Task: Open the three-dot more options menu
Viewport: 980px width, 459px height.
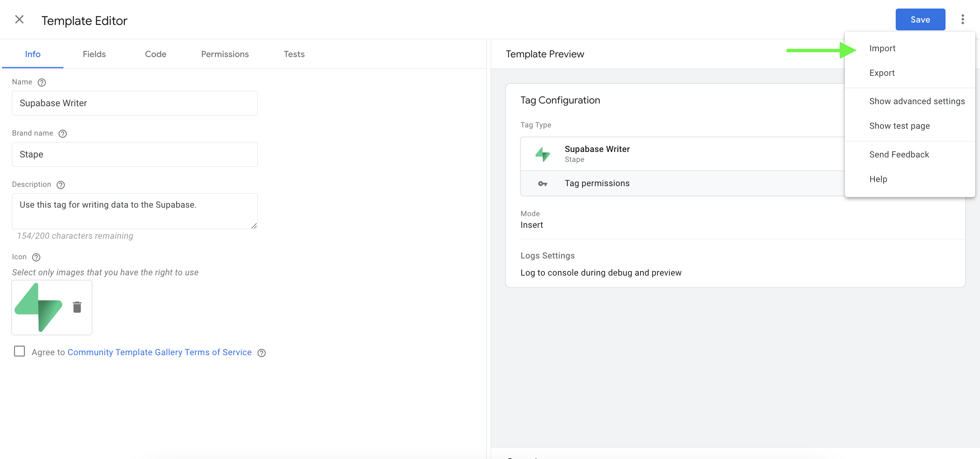Action: (963, 19)
